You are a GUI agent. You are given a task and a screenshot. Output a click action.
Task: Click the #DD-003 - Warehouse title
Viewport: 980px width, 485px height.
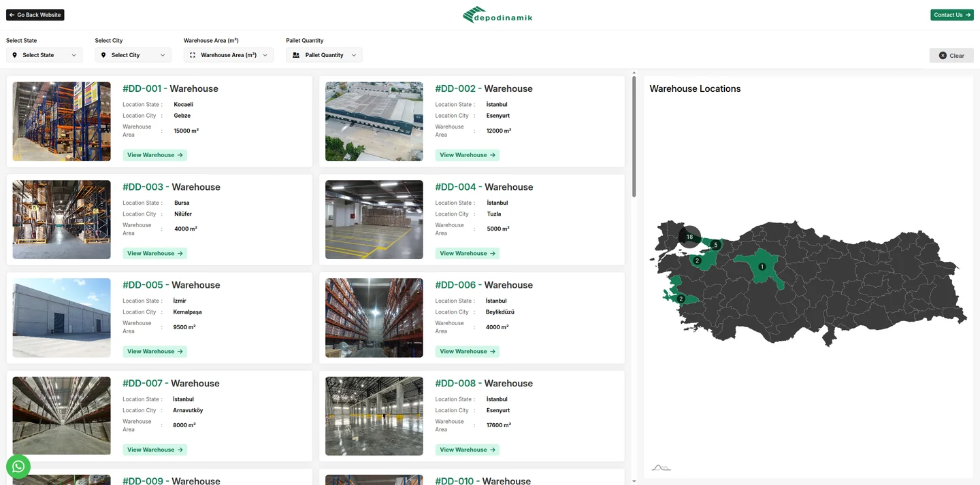(171, 187)
